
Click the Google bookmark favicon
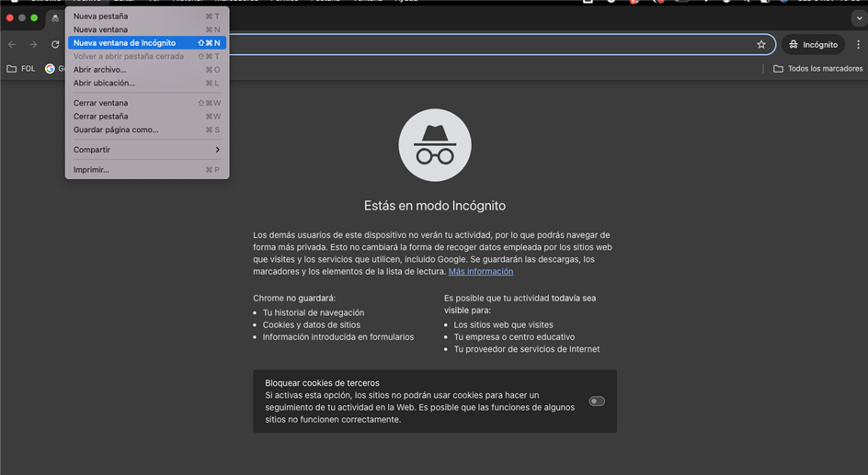tap(50, 69)
